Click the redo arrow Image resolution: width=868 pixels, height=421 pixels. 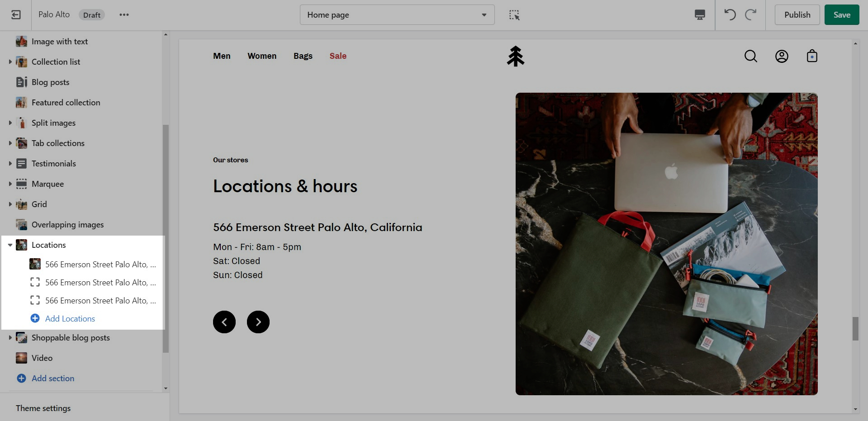(751, 15)
